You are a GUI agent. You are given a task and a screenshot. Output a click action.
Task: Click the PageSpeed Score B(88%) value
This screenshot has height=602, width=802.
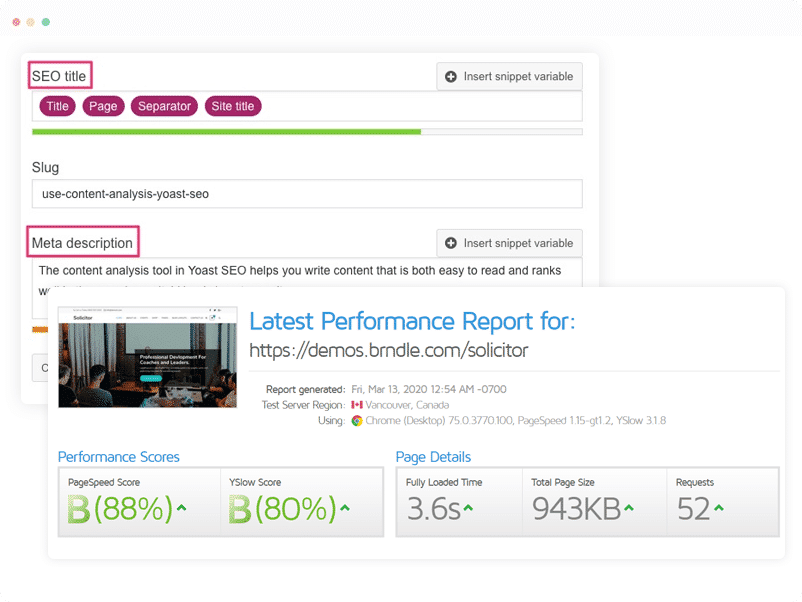click(x=121, y=508)
